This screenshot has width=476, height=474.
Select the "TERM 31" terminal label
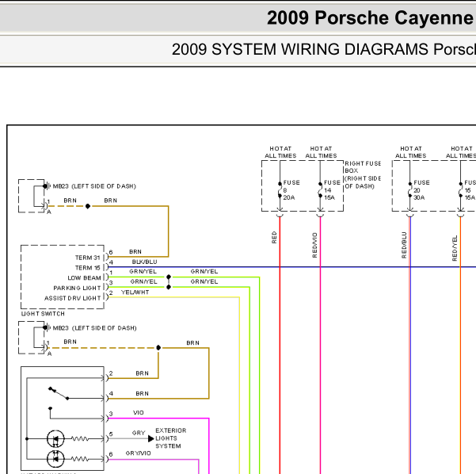[x=87, y=258]
